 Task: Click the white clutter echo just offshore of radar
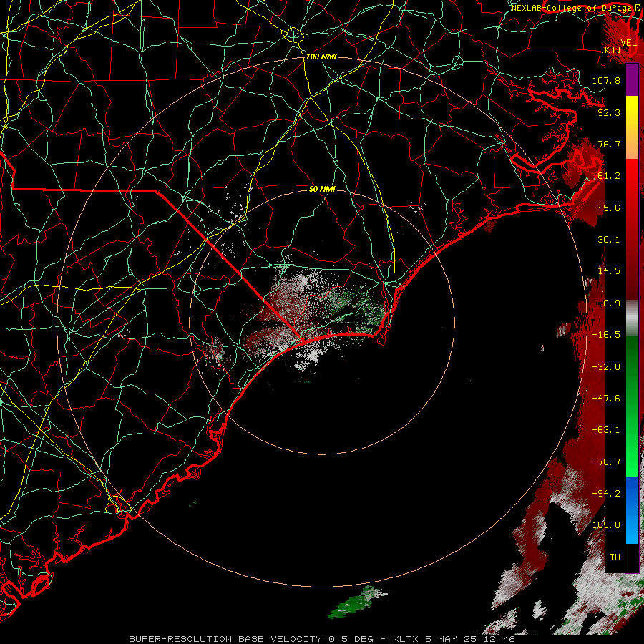[312, 355]
